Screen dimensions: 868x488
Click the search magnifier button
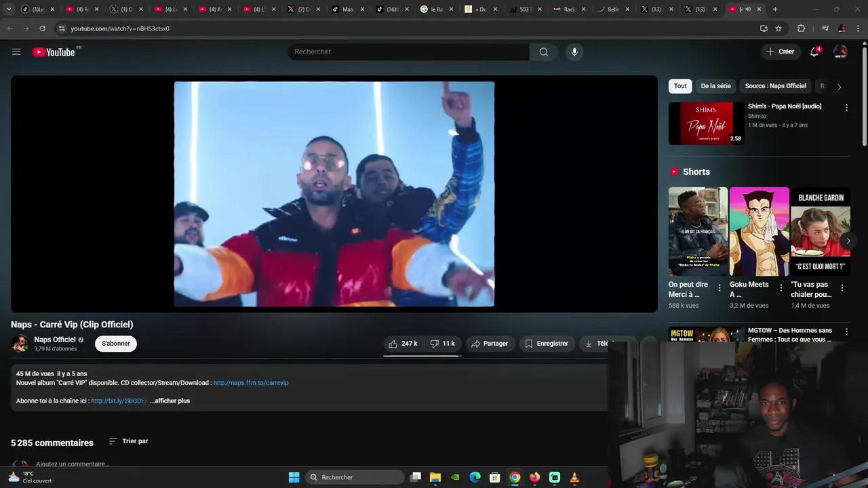[544, 52]
